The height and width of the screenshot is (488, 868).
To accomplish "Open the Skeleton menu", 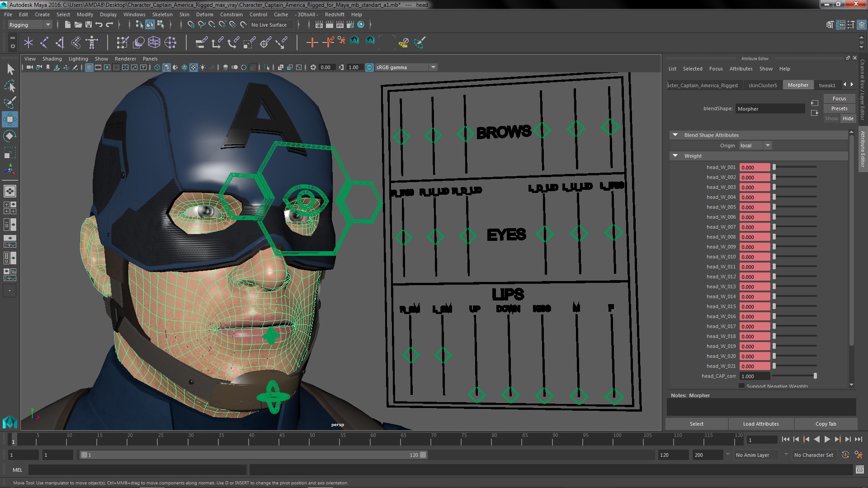I will point(162,14).
